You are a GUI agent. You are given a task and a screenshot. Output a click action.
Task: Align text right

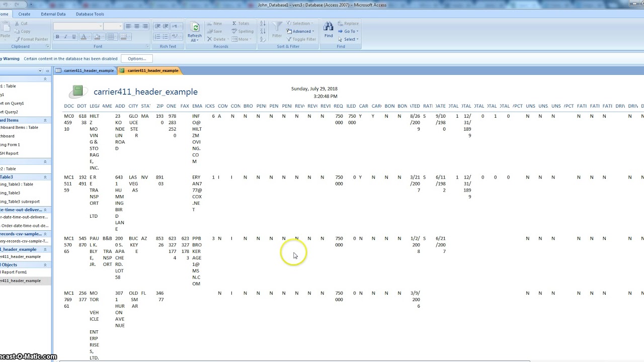[145, 26]
